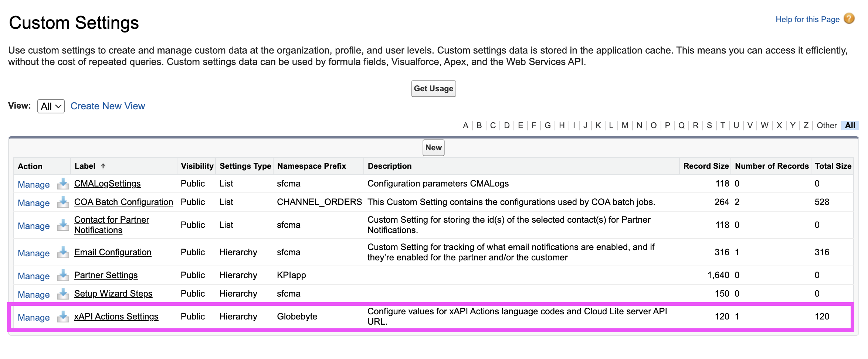Screen dimensions: 868x359
Task: Select the Other filter in alphabet bar
Action: click(827, 126)
